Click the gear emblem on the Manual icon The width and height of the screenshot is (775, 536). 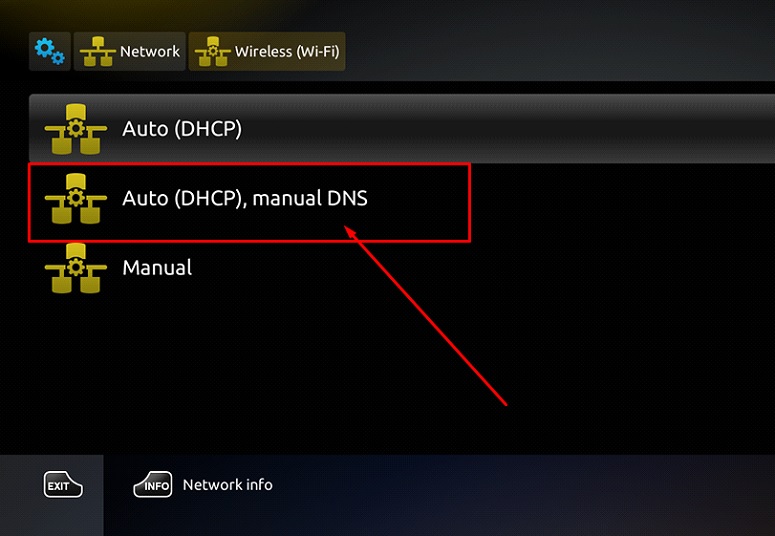point(76,267)
